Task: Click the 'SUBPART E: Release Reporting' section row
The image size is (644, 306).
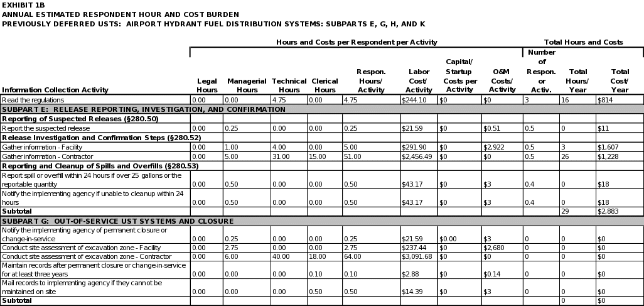Action: click(144, 109)
